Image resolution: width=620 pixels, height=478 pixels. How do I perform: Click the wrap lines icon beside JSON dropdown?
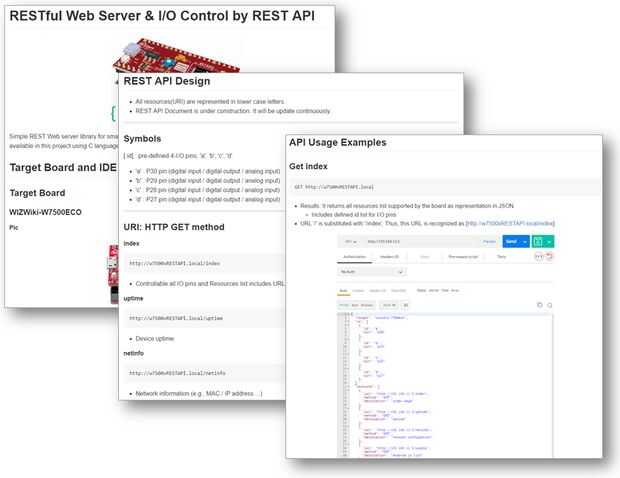tap(406, 305)
